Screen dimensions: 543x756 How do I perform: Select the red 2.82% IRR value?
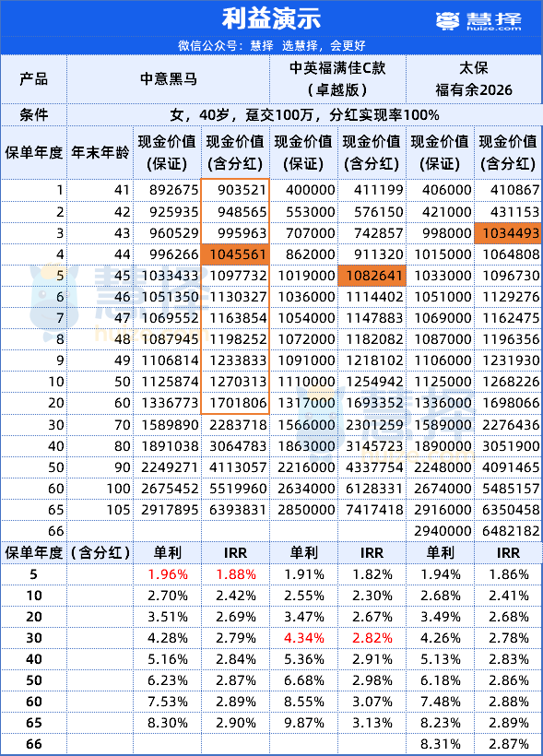click(372, 638)
